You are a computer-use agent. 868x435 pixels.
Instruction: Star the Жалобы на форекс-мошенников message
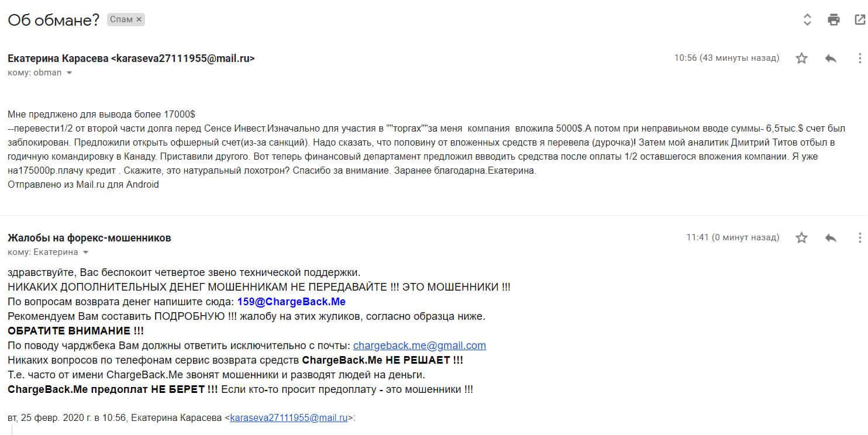[x=802, y=237]
